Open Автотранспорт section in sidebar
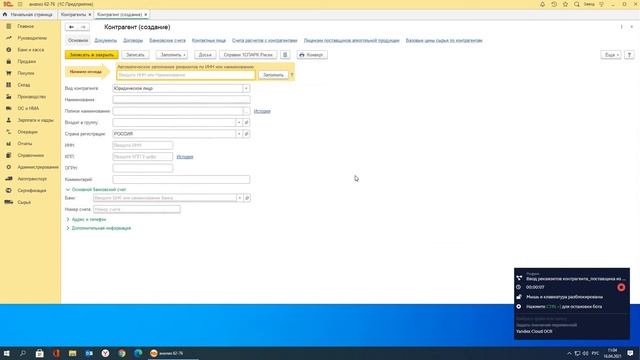Viewport: 640px width, 360px height. (x=32, y=179)
